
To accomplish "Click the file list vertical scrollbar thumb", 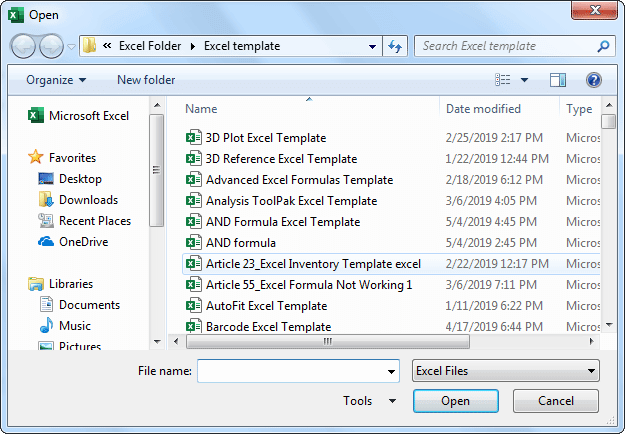I will [x=609, y=122].
